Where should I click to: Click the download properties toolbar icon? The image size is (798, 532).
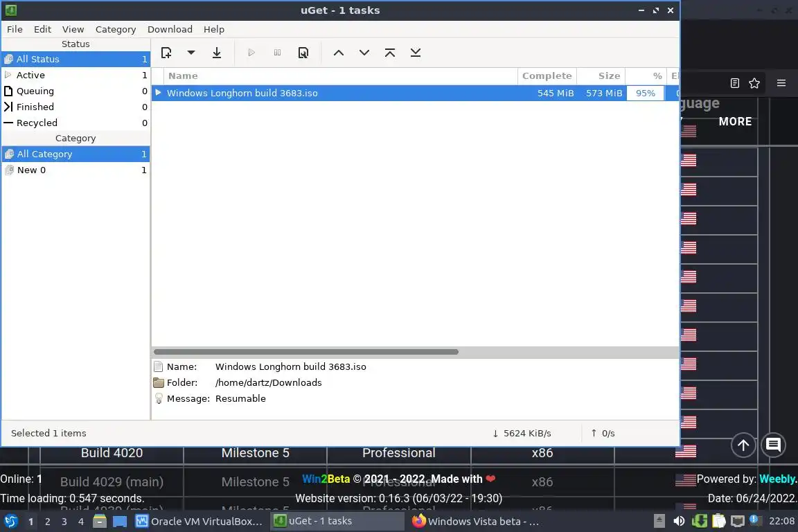click(303, 53)
